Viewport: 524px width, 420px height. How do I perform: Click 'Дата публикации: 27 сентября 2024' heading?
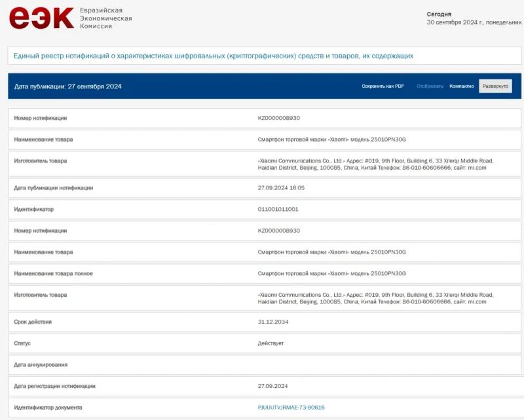tap(68, 86)
